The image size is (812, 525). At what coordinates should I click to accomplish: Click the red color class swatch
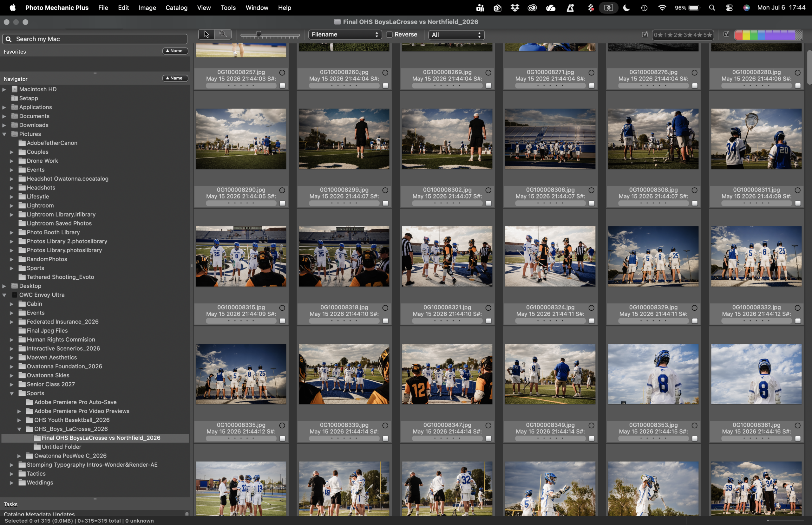739,35
